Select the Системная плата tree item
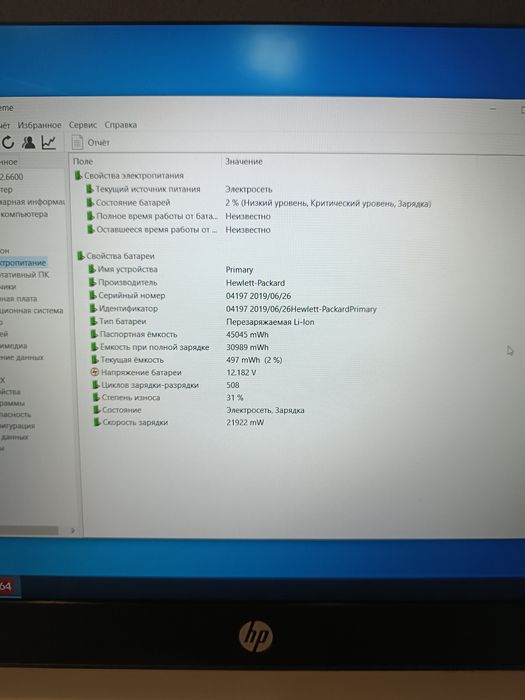Screen dimensions: 525x700 click(x=19, y=298)
